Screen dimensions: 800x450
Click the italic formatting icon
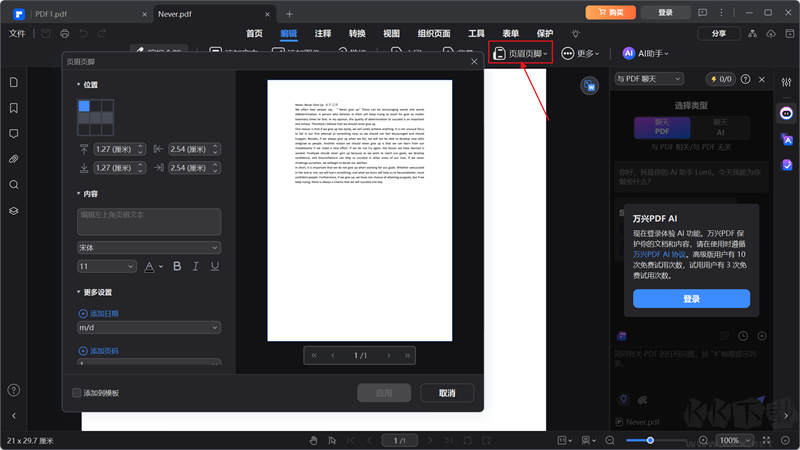[195, 267]
